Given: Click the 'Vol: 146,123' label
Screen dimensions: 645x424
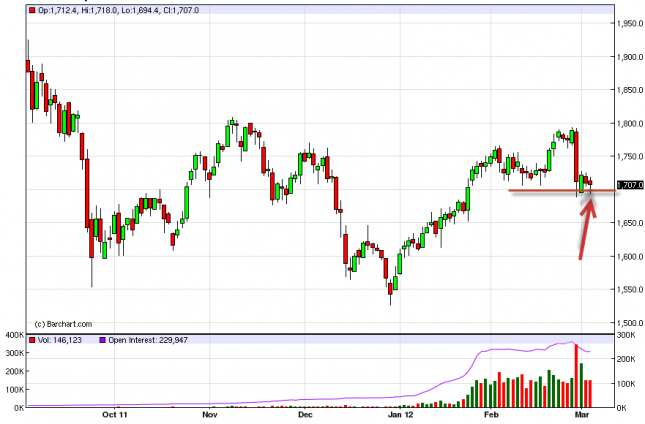Looking at the screenshot, I should coord(60,340).
